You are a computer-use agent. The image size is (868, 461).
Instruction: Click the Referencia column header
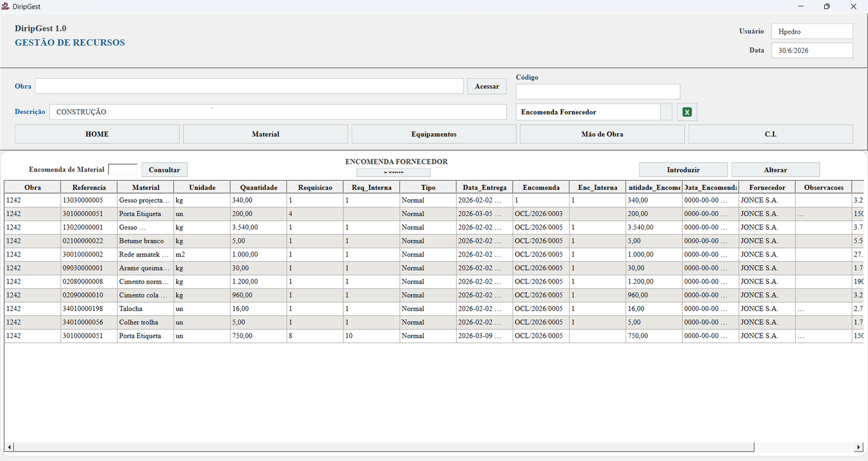point(89,187)
